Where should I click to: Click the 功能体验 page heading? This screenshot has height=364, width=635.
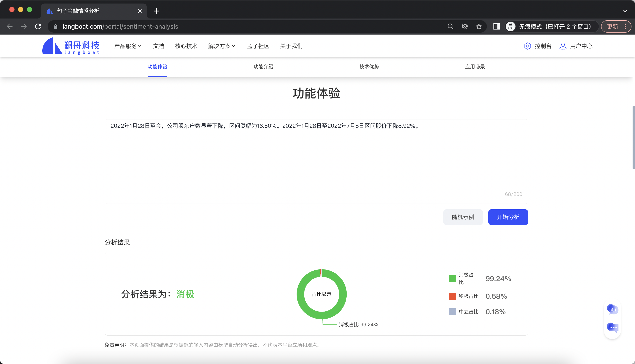pos(316,93)
